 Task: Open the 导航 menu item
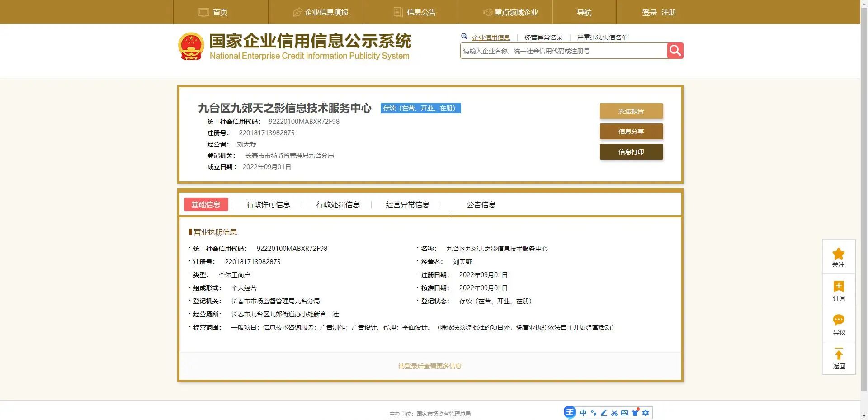[585, 12]
